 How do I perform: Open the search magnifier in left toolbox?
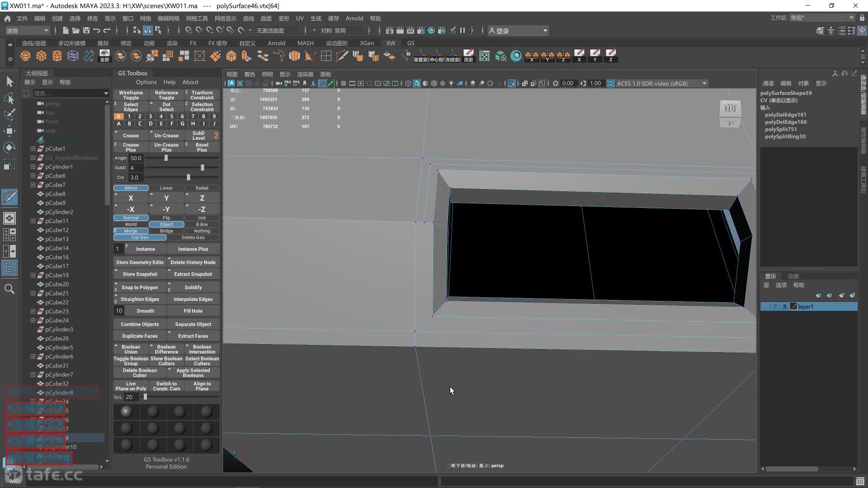[9, 289]
